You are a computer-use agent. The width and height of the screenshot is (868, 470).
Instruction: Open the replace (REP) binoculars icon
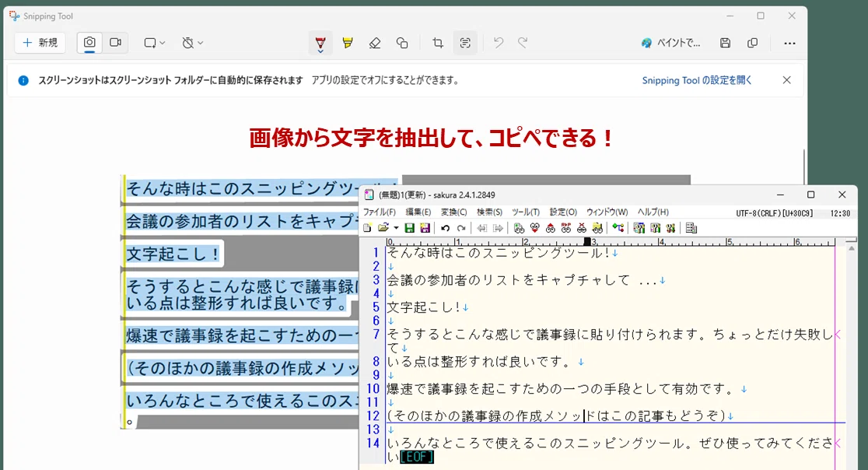pos(565,228)
